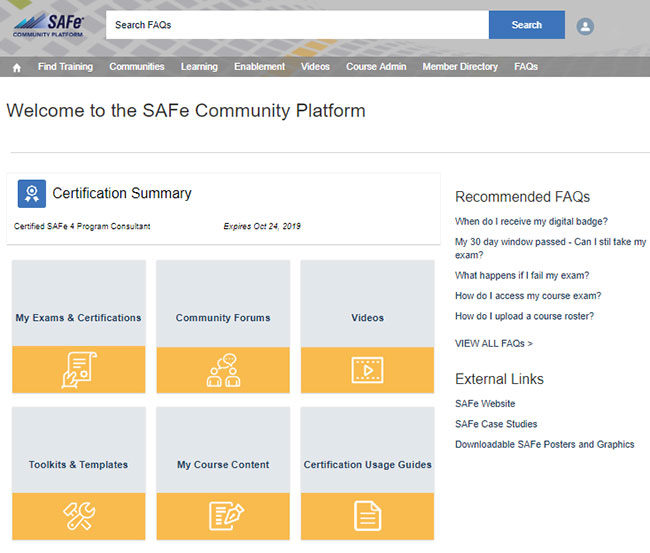
Task: Open the SAFe Website external link
Action: 485,404
